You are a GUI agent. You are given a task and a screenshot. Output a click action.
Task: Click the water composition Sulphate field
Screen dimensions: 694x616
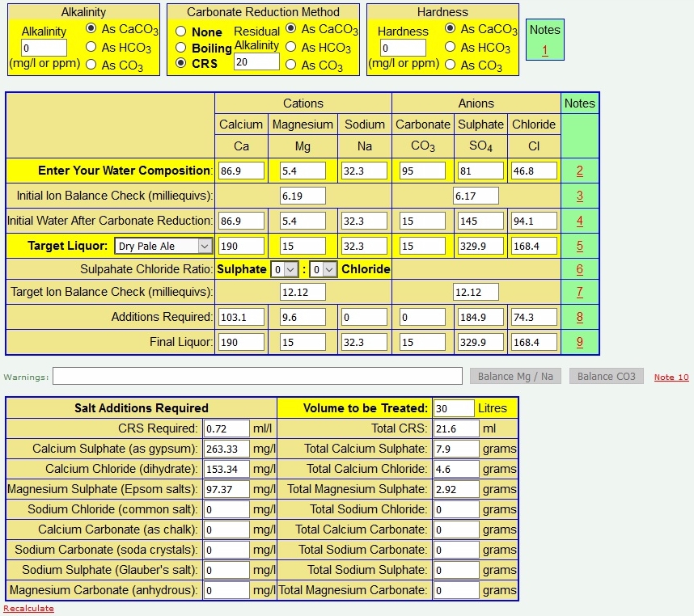(x=480, y=171)
